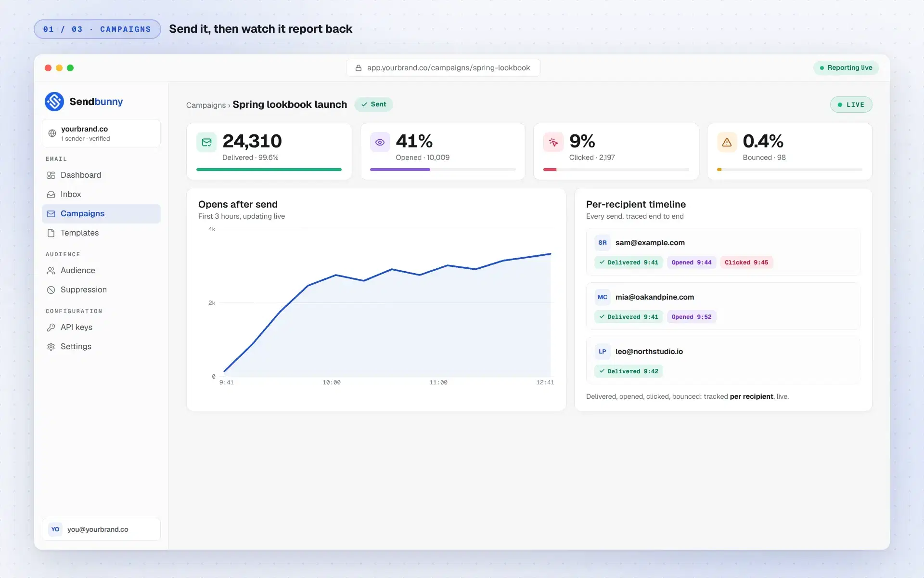Click mia's Delivered 9:41 tag

point(629,317)
